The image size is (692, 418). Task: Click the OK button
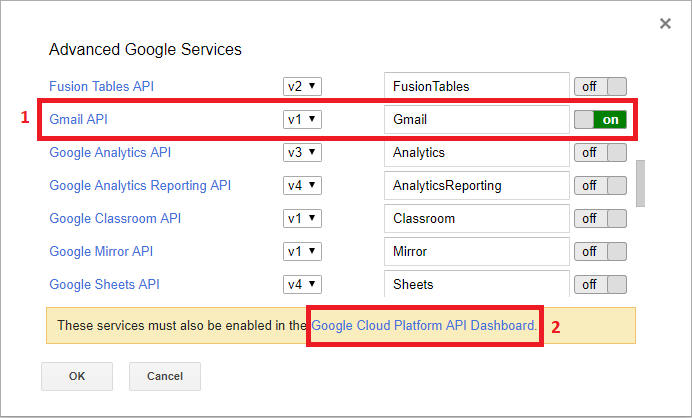77,376
